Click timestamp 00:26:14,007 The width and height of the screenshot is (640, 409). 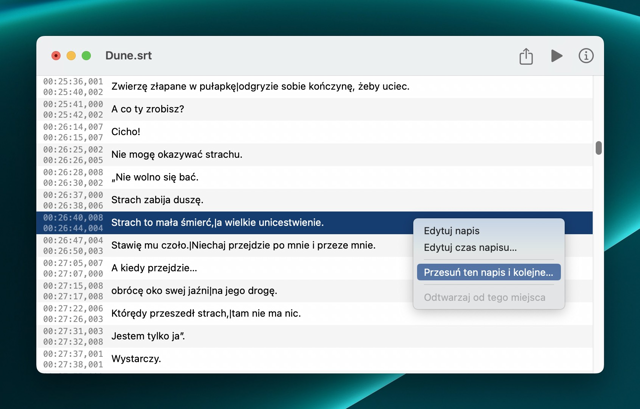click(73, 127)
